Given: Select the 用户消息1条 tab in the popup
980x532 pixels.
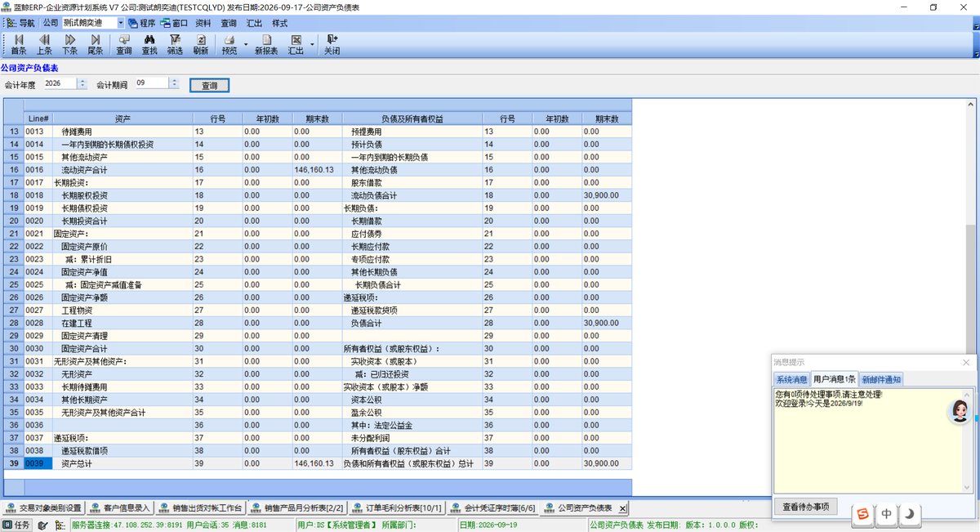Looking at the screenshot, I should coord(834,379).
